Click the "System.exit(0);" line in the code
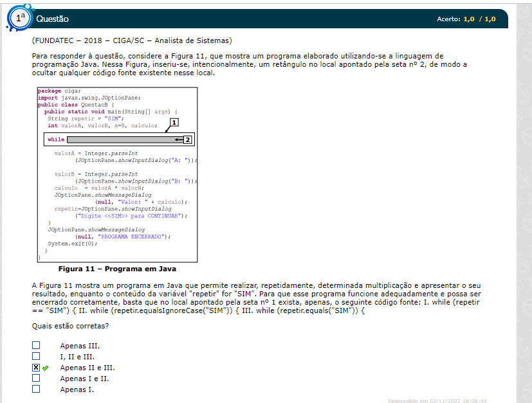Image resolution: width=532 pixels, height=403 pixels. (72, 244)
